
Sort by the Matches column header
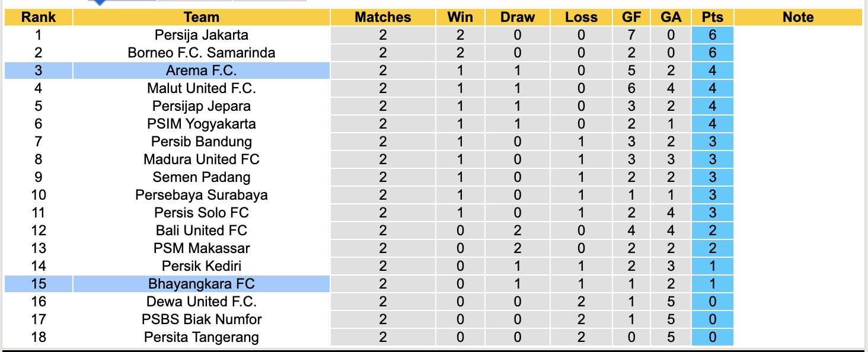382,17
